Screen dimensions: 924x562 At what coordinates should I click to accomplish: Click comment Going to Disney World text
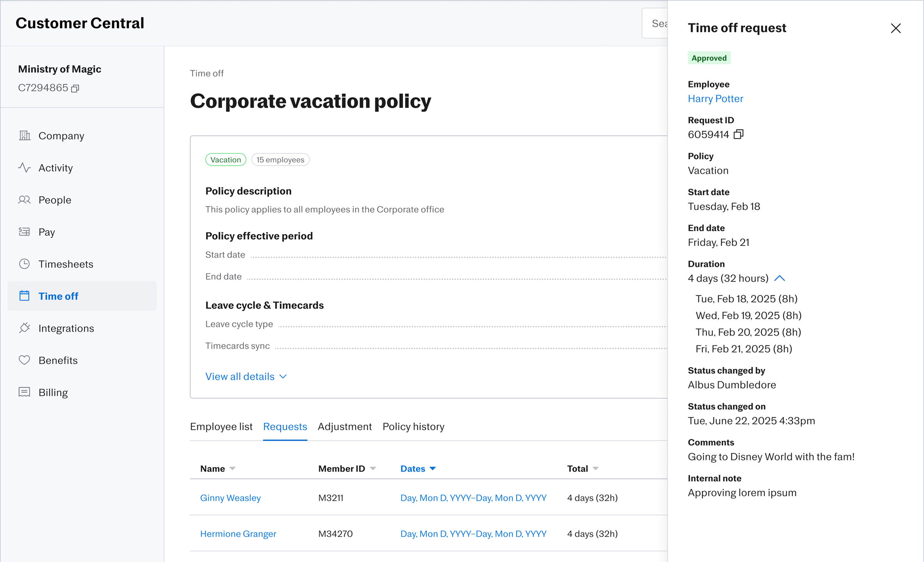(771, 457)
